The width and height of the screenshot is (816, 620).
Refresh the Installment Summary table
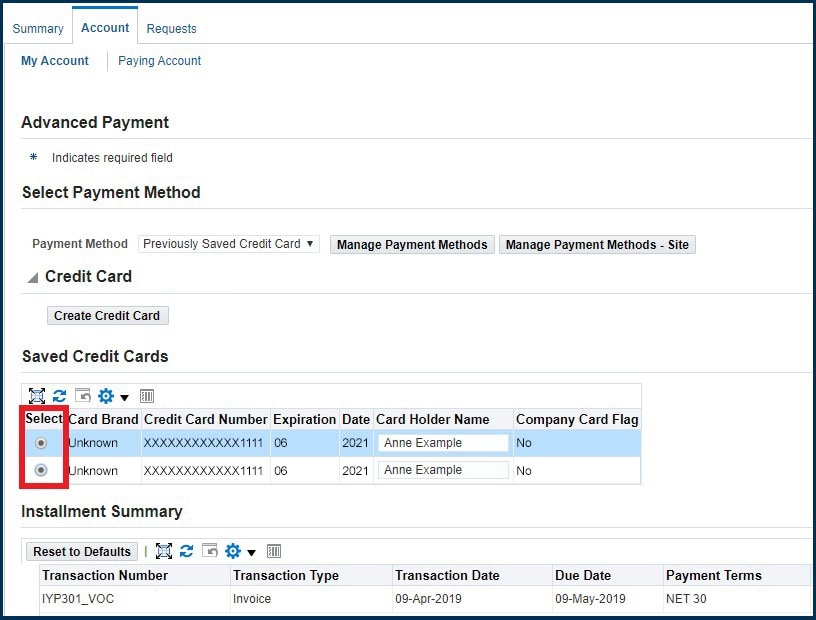[187, 551]
